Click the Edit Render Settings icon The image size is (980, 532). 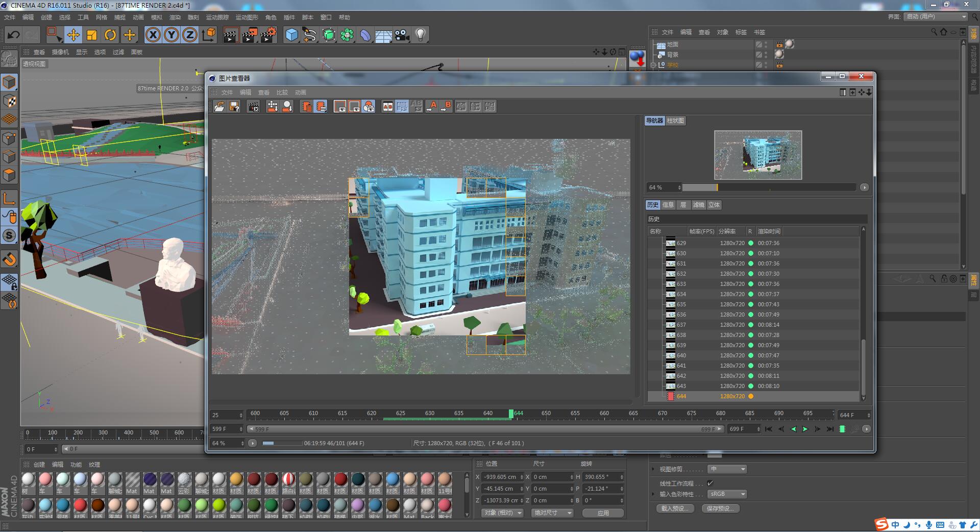pyautogui.click(x=268, y=35)
